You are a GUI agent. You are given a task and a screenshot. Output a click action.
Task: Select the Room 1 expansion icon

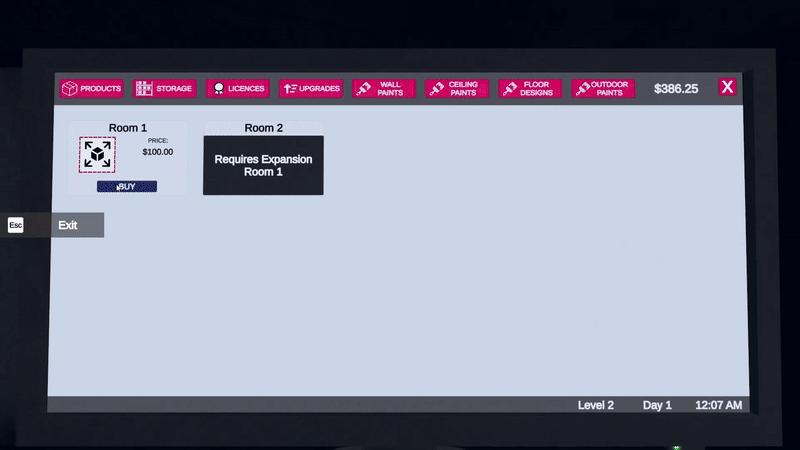tap(97, 154)
